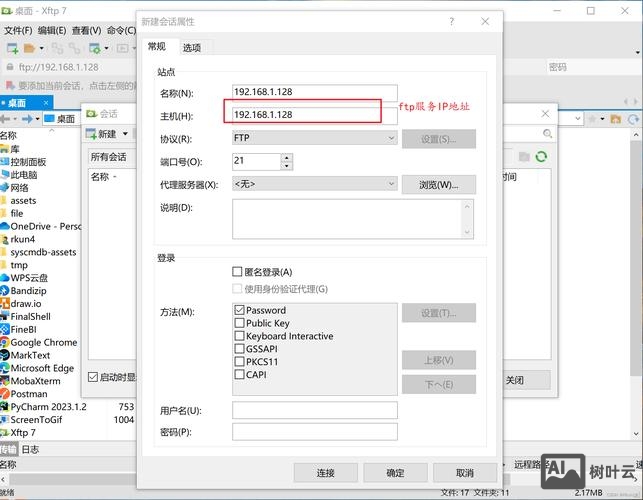Increase port number with up spinner arrow
The height and width of the screenshot is (500, 643).
click(287, 158)
